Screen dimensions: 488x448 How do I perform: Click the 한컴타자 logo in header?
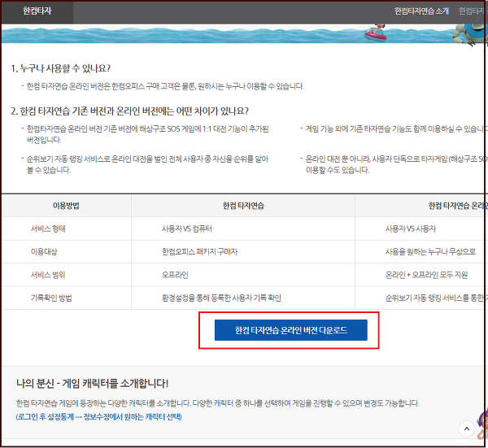coord(37,11)
